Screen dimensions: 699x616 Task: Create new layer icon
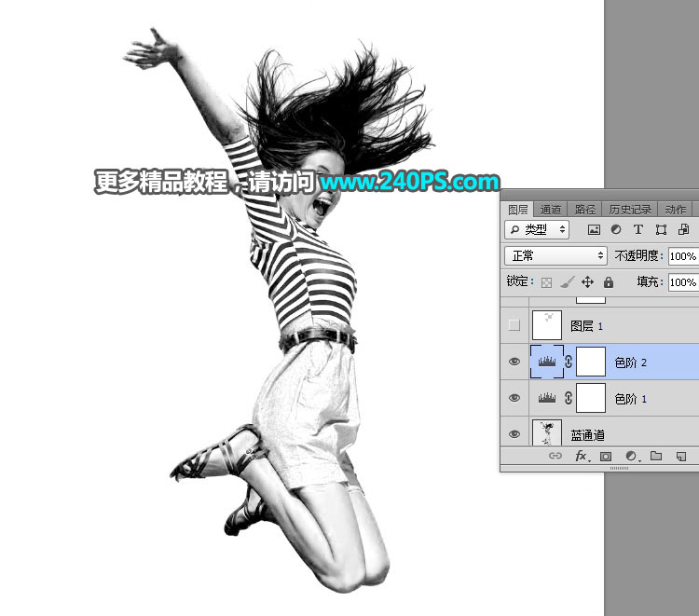[680, 456]
